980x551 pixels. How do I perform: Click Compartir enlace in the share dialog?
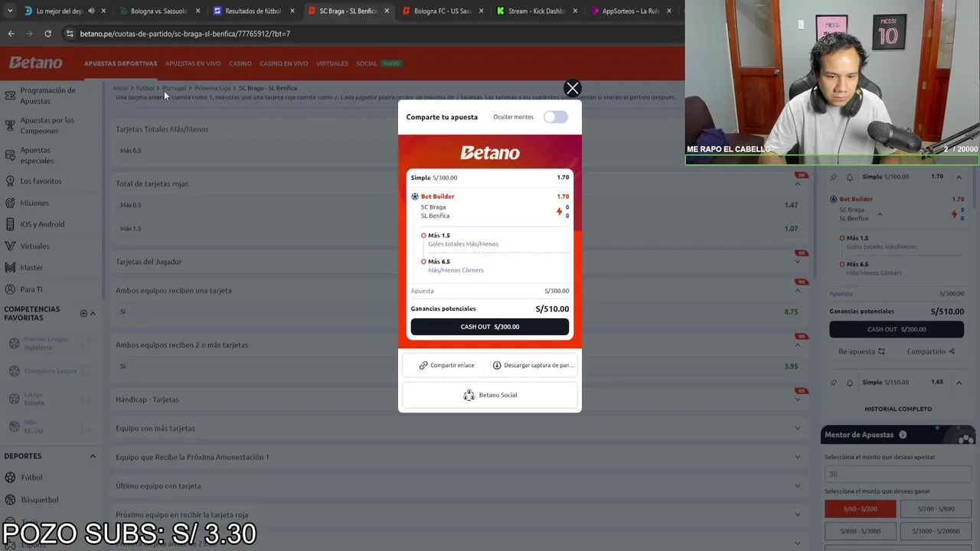446,365
